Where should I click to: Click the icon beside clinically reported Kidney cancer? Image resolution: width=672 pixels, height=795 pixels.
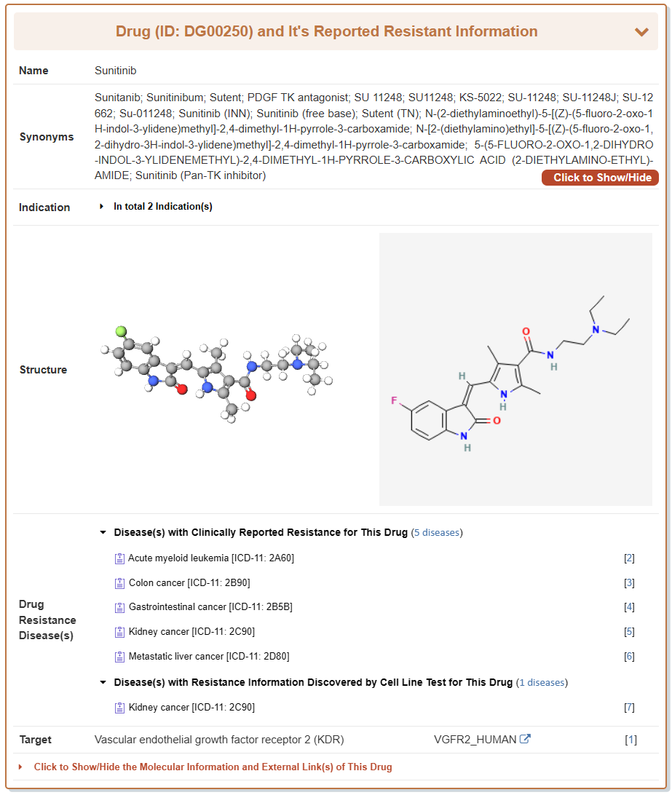point(120,632)
